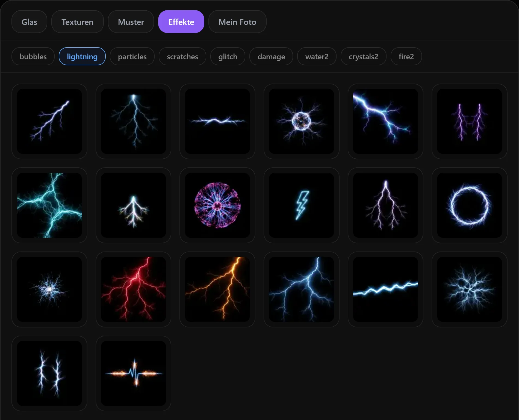Pick the thin horizontal spark line thumbnail

pyautogui.click(x=217, y=121)
